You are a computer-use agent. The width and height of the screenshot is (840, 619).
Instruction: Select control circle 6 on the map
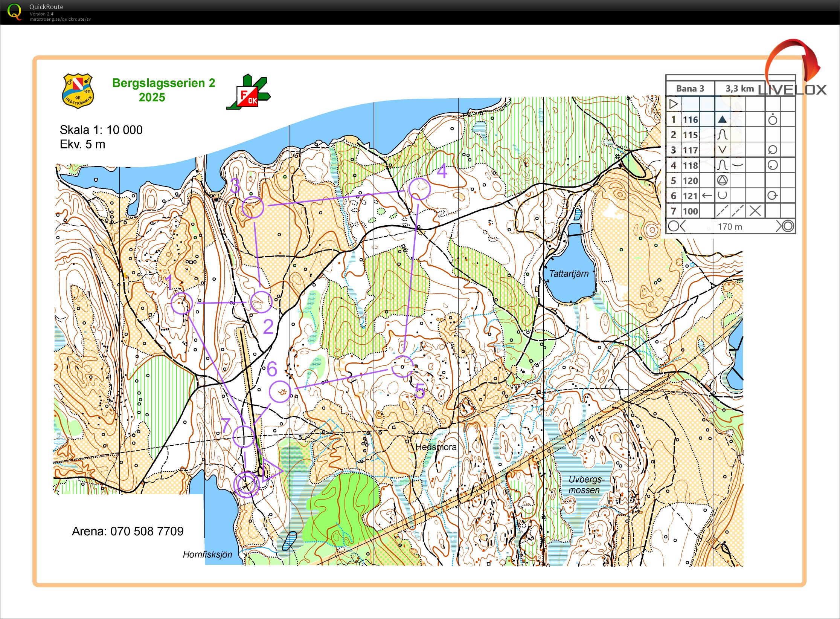280,392
